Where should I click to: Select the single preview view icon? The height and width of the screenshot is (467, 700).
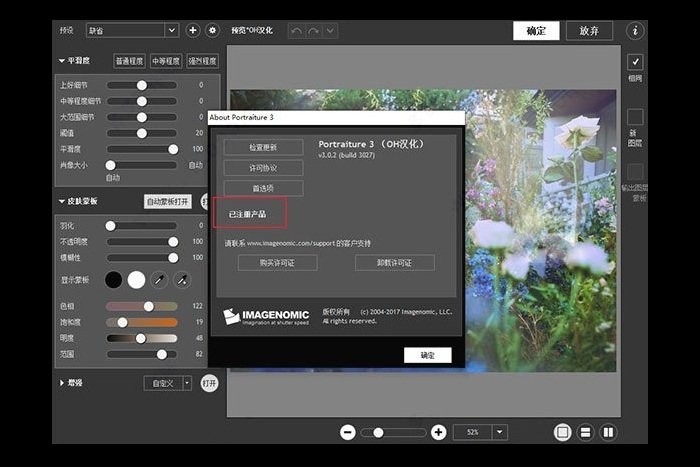pyautogui.click(x=562, y=432)
